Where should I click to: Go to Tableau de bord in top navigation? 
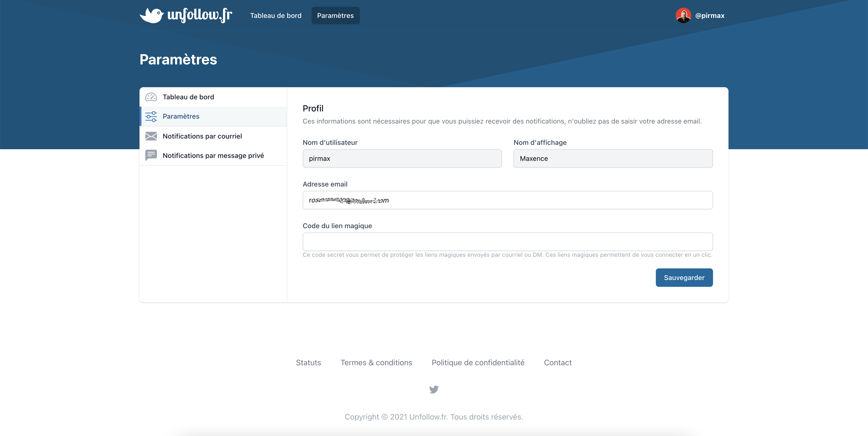pyautogui.click(x=276, y=16)
